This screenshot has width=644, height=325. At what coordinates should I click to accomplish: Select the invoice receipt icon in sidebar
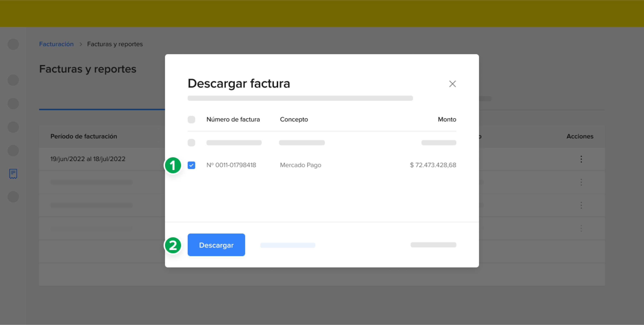[x=13, y=174]
